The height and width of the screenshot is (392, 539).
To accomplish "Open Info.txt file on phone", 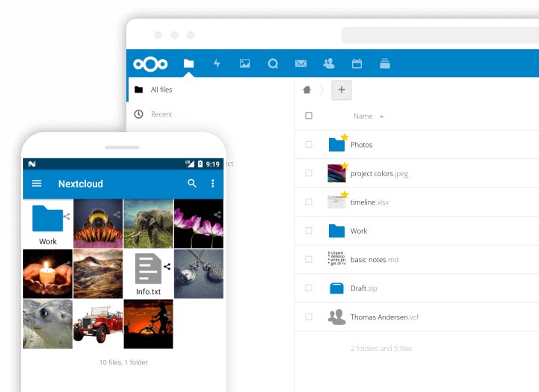I will tap(148, 273).
